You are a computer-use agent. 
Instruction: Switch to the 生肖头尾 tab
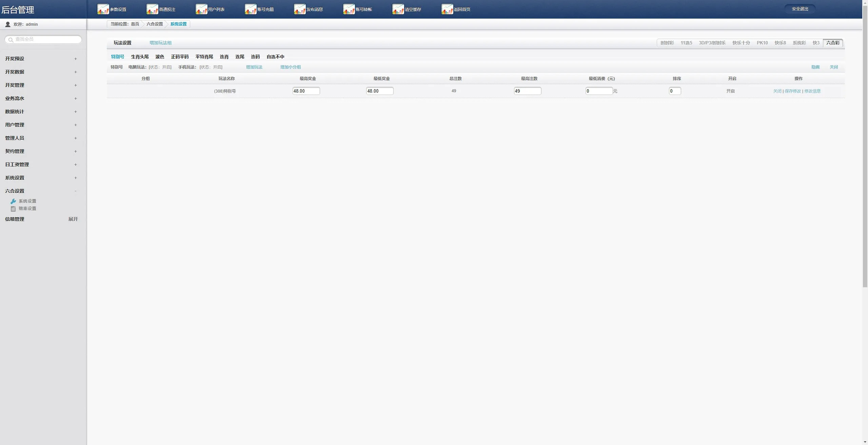[x=140, y=57]
